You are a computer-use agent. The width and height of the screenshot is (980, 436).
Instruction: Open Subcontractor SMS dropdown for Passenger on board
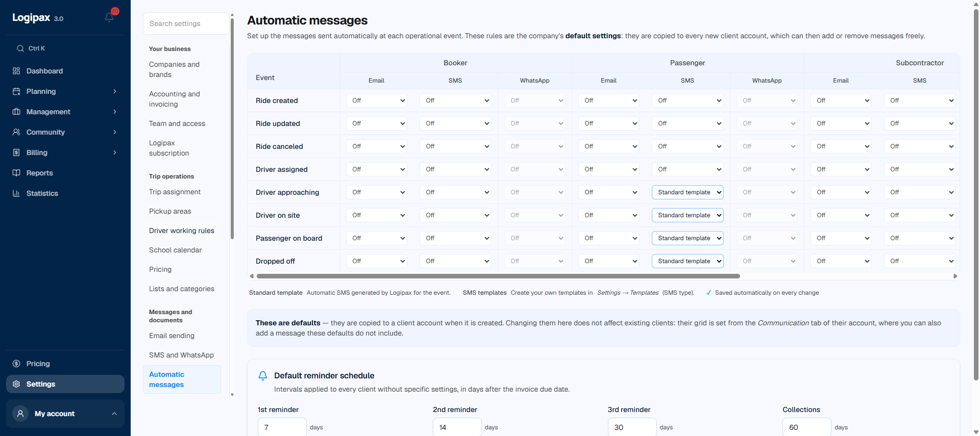(920, 238)
